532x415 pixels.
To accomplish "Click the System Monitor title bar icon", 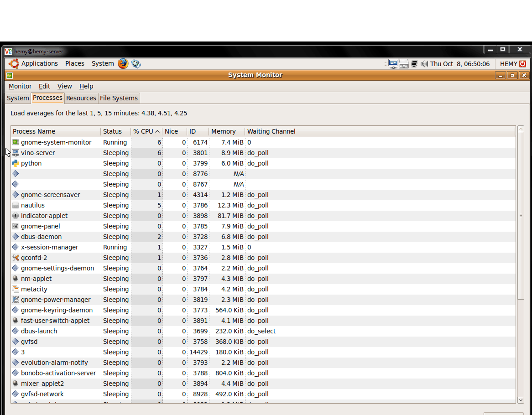I will 10,75.
